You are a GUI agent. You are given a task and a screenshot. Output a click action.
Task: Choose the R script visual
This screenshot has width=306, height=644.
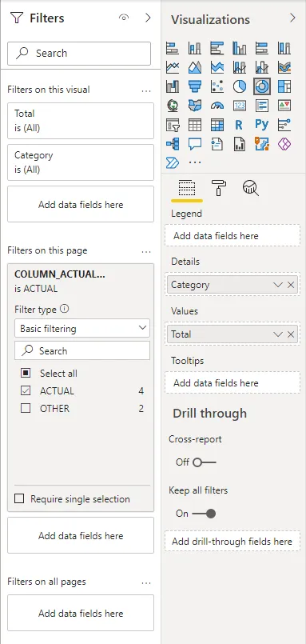(x=240, y=125)
